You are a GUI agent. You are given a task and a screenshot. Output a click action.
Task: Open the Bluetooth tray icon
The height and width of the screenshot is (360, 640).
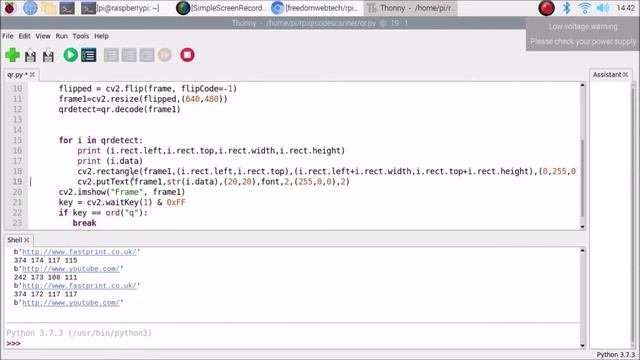[567, 8]
